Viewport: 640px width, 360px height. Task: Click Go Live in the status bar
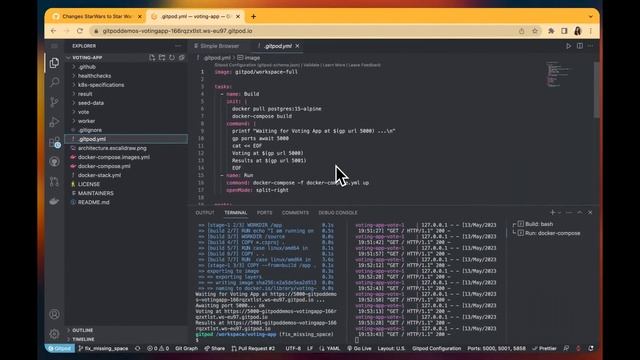pos(359,349)
